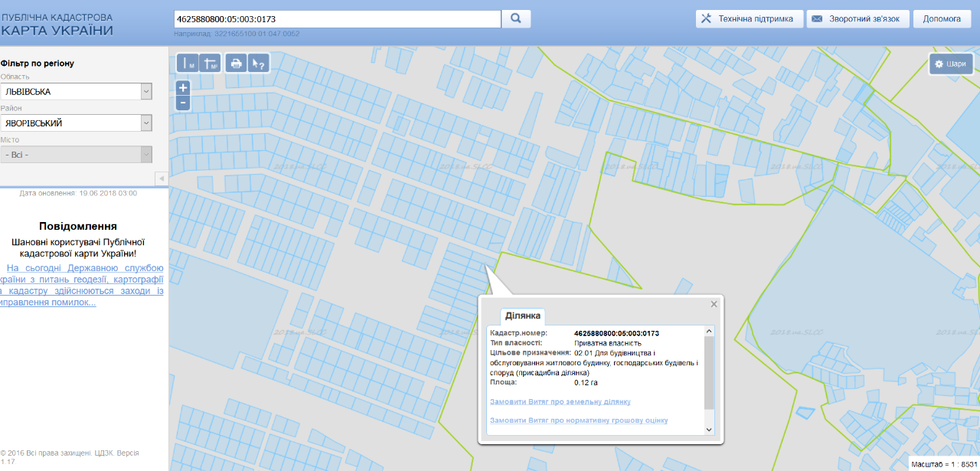The width and height of the screenshot is (980, 471).
Task: Select the distance measurement tool
Action: (188, 64)
